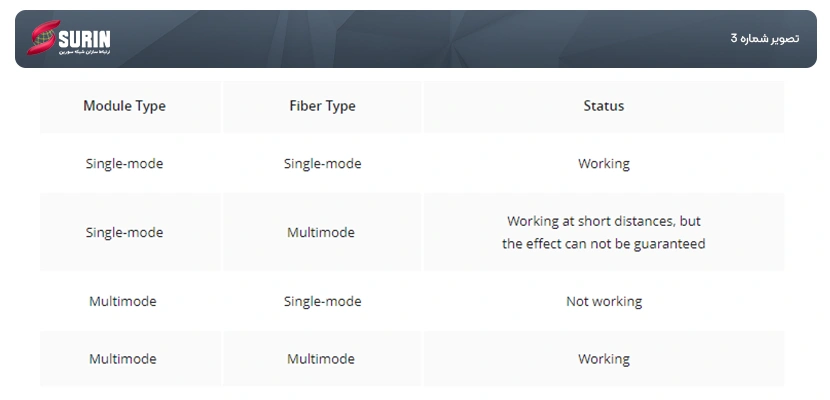Click Single-mode fiber cell in first row
This screenshot has width=830, height=400.
[322, 163]
